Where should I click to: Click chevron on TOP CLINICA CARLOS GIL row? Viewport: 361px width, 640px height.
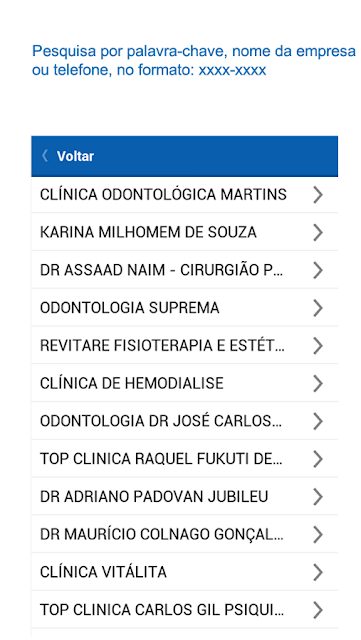318,610
